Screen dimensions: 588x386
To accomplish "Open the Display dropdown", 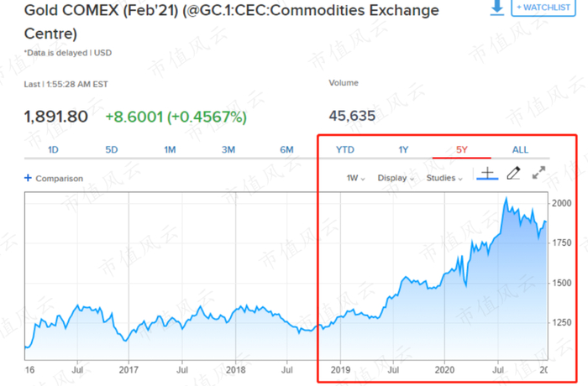I will (x=395, y=178).
